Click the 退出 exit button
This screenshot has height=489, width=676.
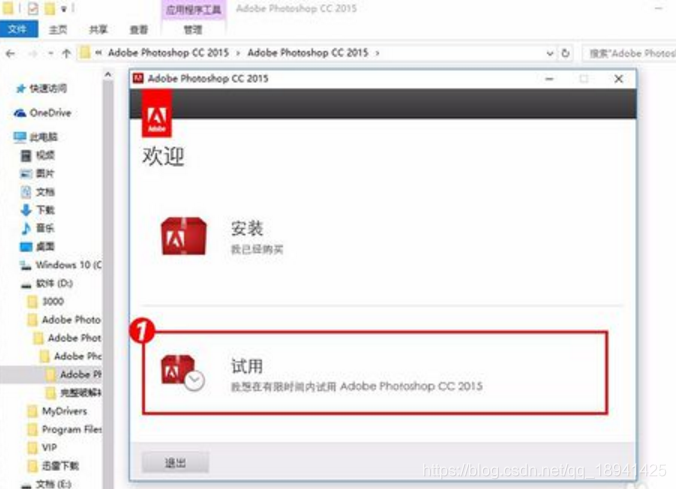click(175, 463)
